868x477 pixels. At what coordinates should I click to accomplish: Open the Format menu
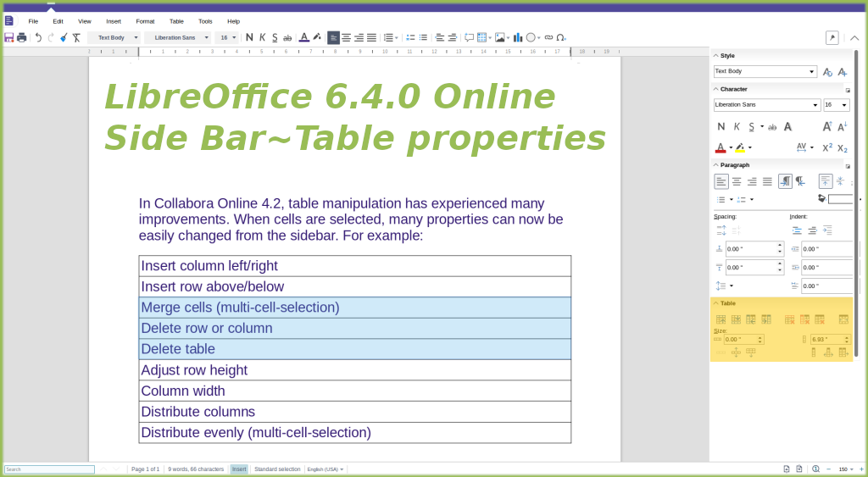click(x=145, y=21)
